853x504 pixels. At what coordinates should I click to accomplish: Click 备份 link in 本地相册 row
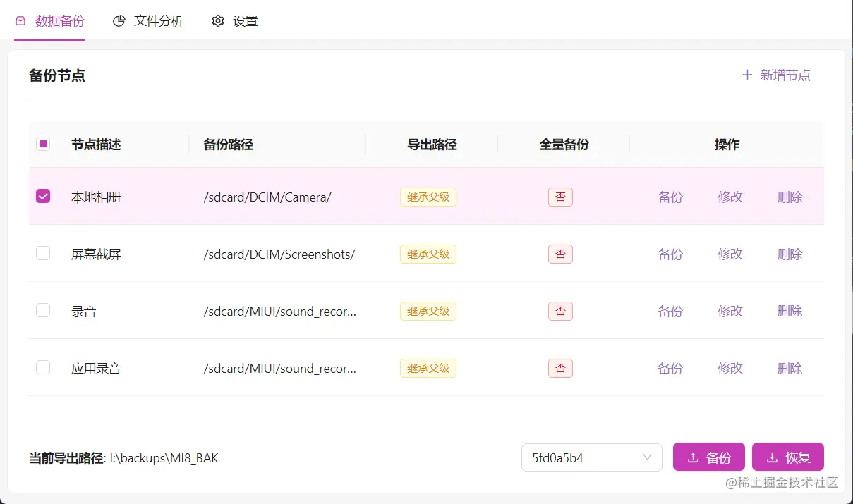click(x=670, y=197)
